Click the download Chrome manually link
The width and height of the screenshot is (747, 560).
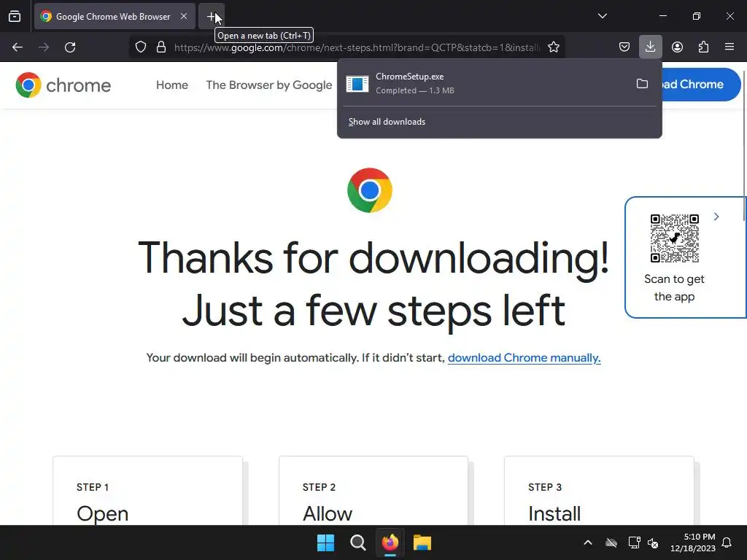pyautogui.click(x=524, y=358)
